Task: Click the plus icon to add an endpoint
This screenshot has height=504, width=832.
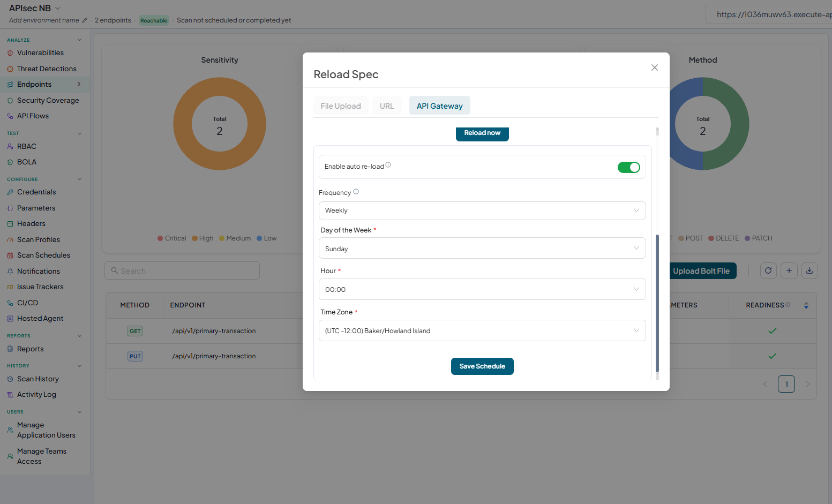Action: (789, 271)
